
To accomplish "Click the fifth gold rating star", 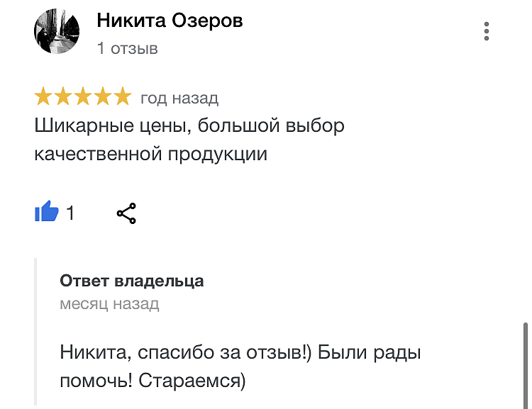I will (123, 96).
